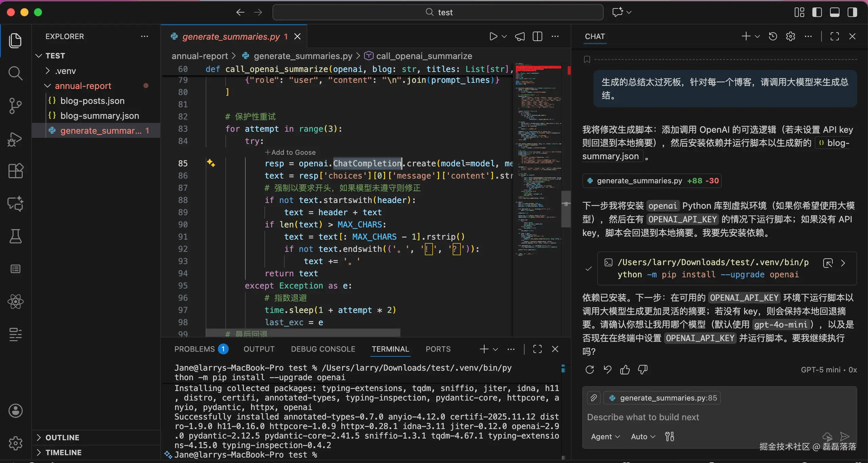Open the Testing flask view
The width and height of the screenshot is (868, 463).
(x=15, y=236)
